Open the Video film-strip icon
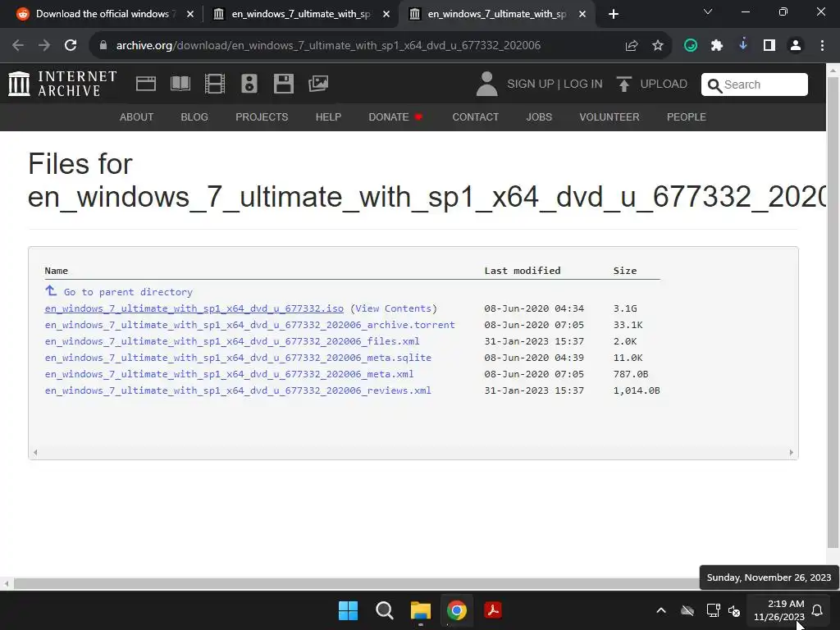840x630 pixels. tap(215, 84)
